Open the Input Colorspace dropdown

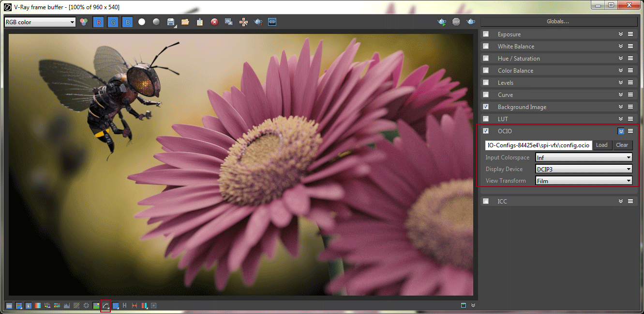584,157
